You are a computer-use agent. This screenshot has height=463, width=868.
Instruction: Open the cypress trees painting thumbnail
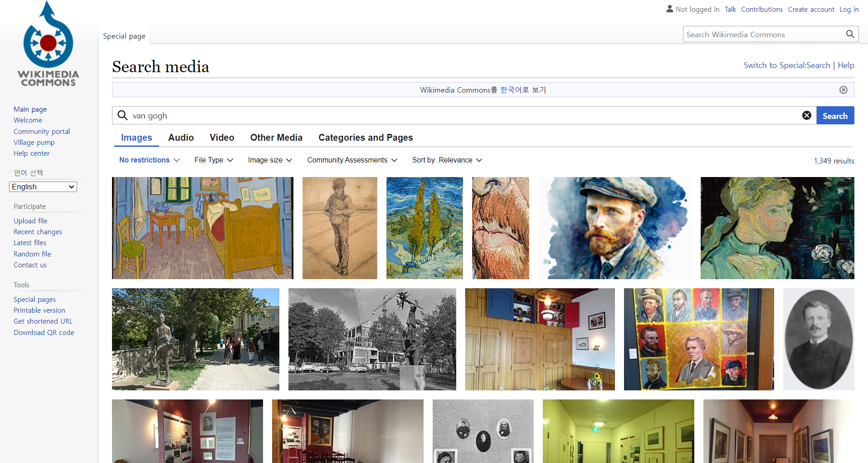tap(424, 228)
